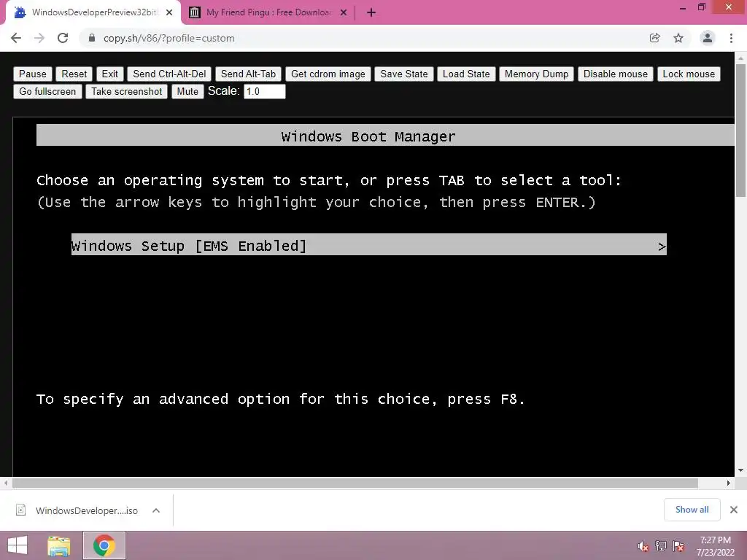Show all downloads

pyautogui.click(x=692, y=510)
